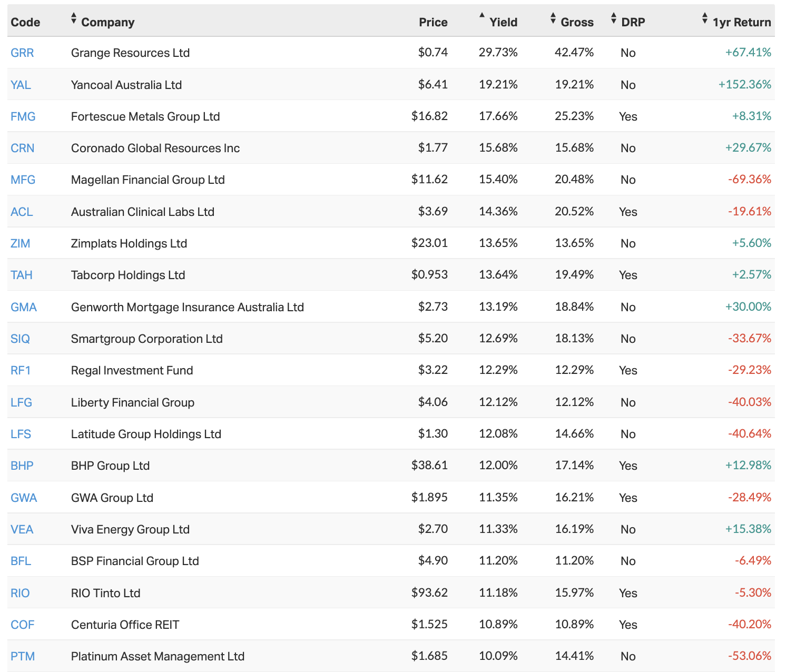The height and width of the screenshot is (672, 786).
Task: Click the Yield column sort arrow icon
Action: [x=482, y=16]
